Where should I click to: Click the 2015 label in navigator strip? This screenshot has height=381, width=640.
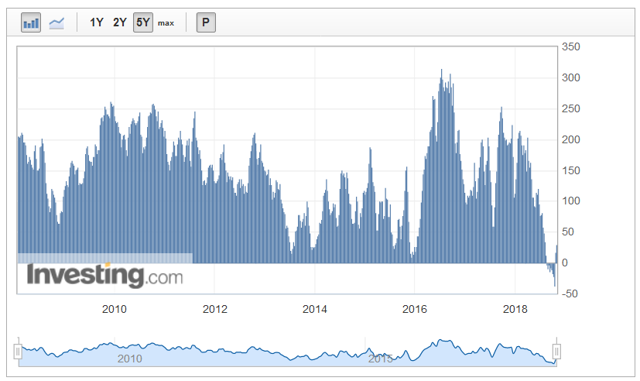pyautogui.click(x=380, y=359)
